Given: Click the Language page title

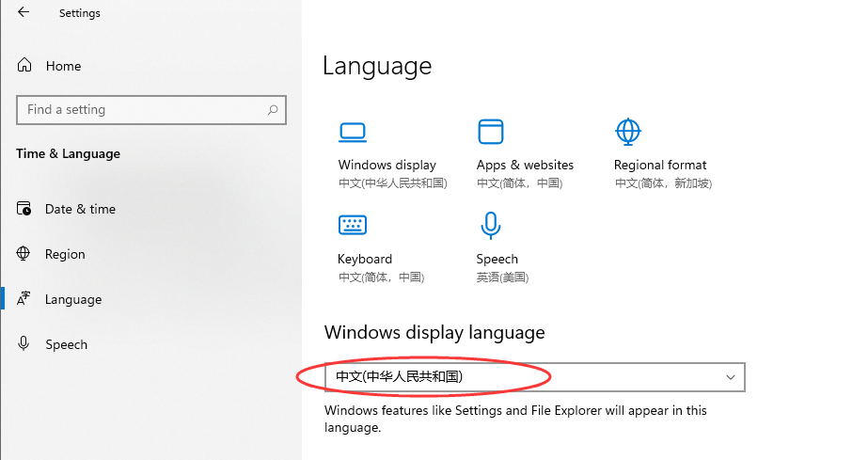Looking at the screenshot, I should coord(377,67).
